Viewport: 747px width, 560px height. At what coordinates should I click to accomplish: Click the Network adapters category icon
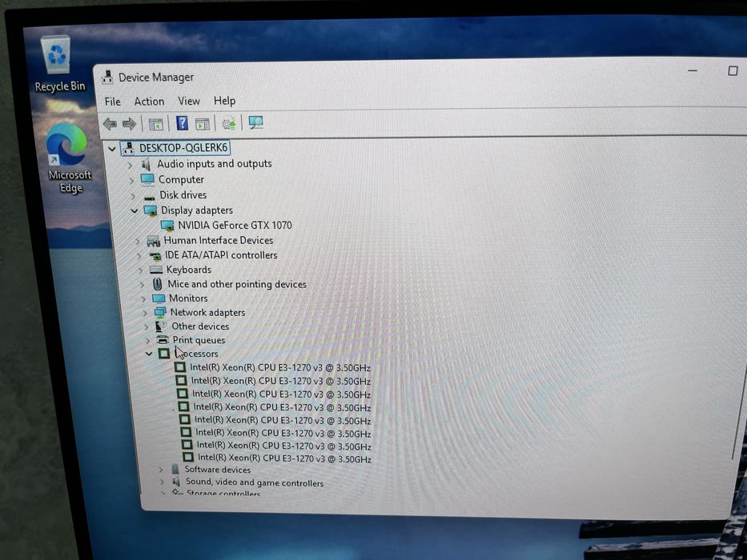pyautogui.click(x=160, y=312)
